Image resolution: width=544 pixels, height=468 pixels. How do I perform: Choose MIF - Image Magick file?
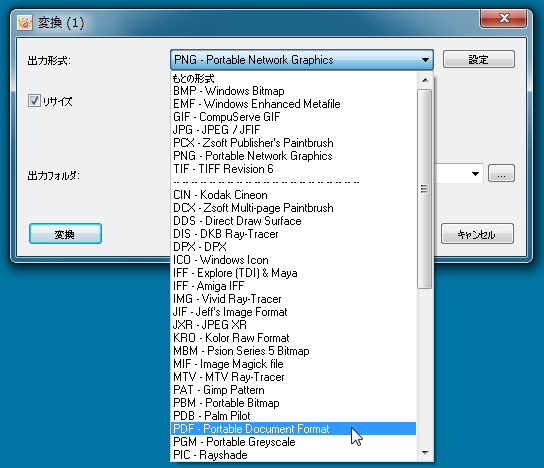click(294, 364)
